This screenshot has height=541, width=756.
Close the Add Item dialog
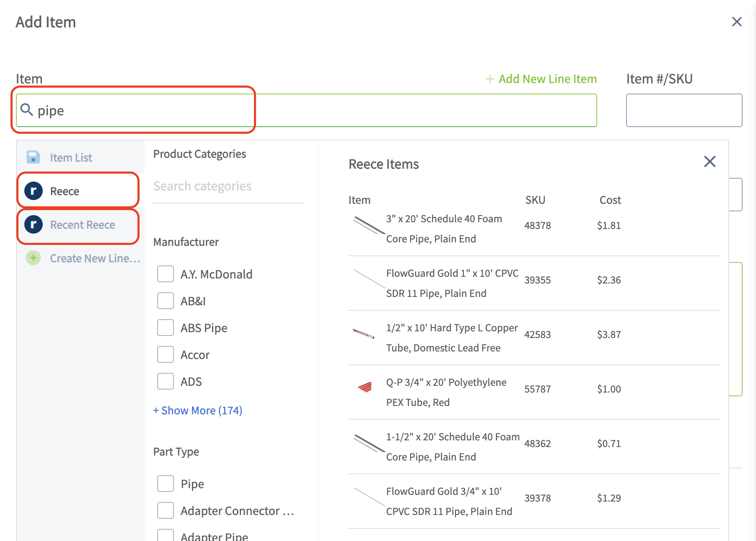[x=737, y=22]
